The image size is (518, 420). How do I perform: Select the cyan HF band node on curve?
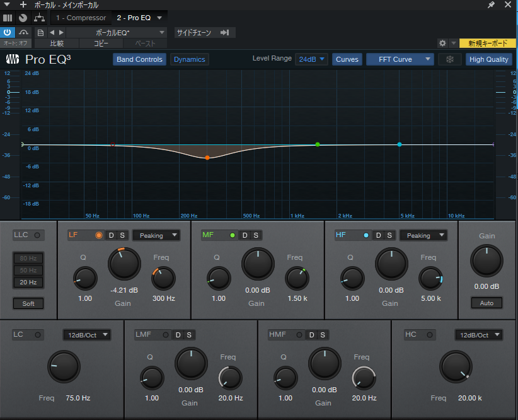(x=400, y=144)
